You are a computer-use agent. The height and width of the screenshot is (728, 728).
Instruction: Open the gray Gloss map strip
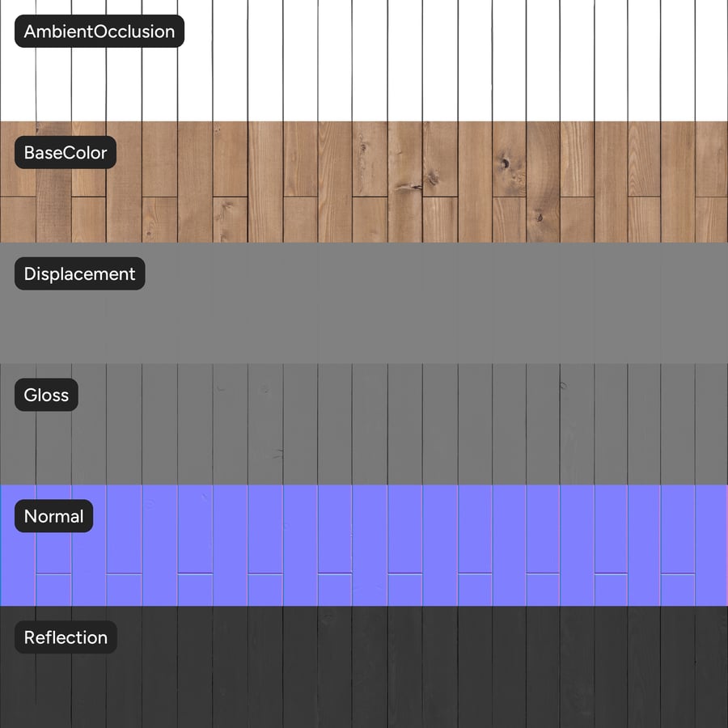click(364, 425)
